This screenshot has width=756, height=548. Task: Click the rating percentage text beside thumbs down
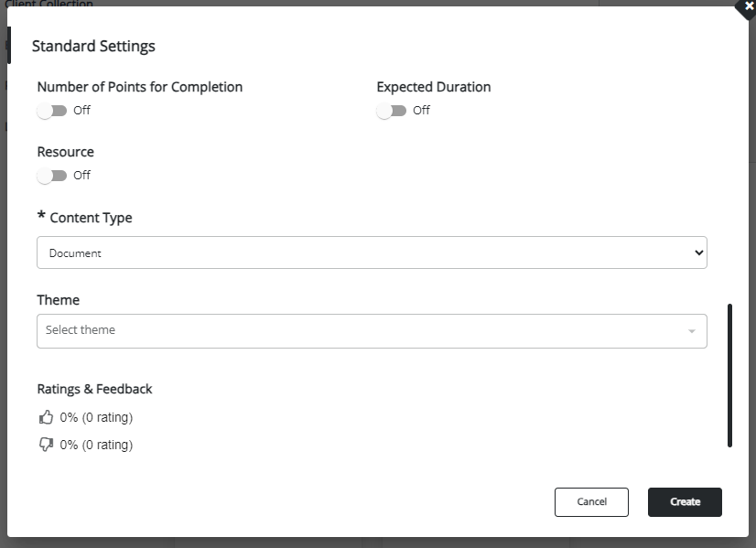96,445
